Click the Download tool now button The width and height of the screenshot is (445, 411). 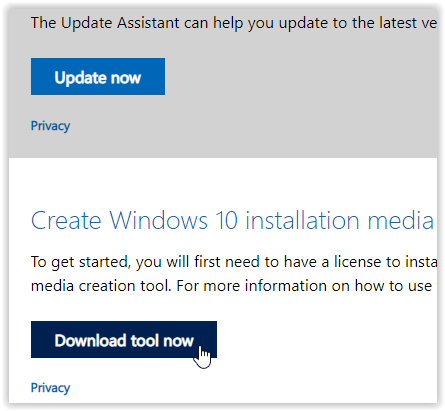point(124,339)
